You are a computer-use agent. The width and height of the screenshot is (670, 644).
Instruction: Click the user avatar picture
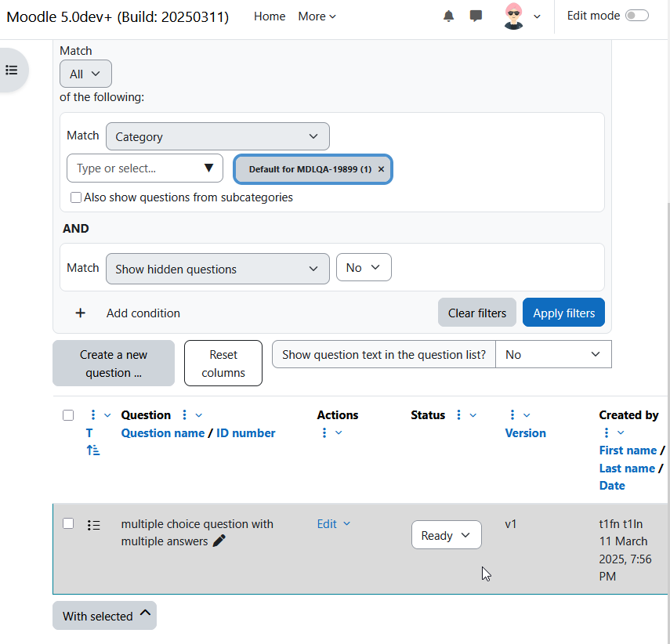(x=513, y=16)
